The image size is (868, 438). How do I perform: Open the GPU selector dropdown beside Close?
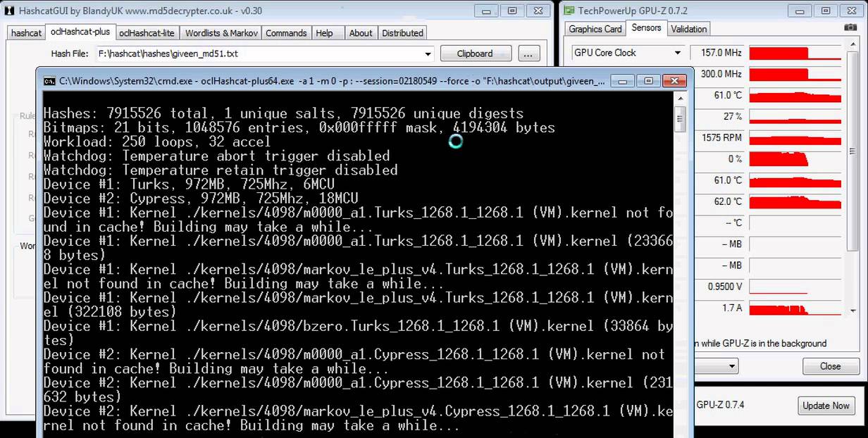coord(732,366)
